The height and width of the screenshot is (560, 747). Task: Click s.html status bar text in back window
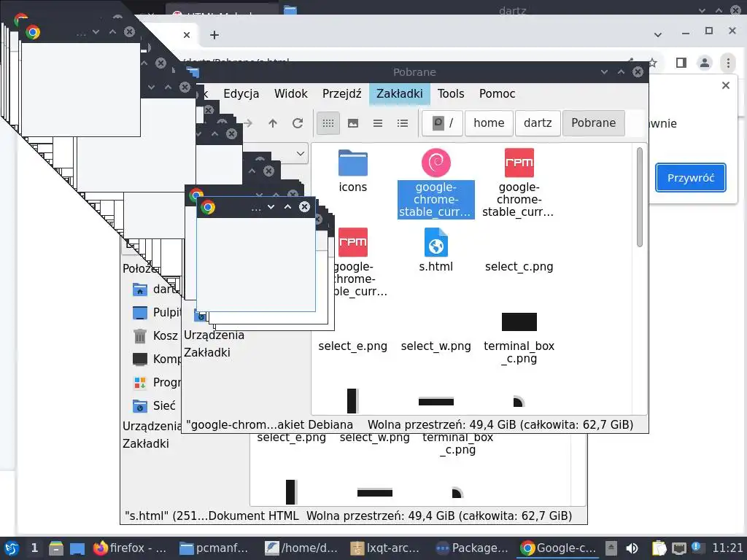pos(212,516)
